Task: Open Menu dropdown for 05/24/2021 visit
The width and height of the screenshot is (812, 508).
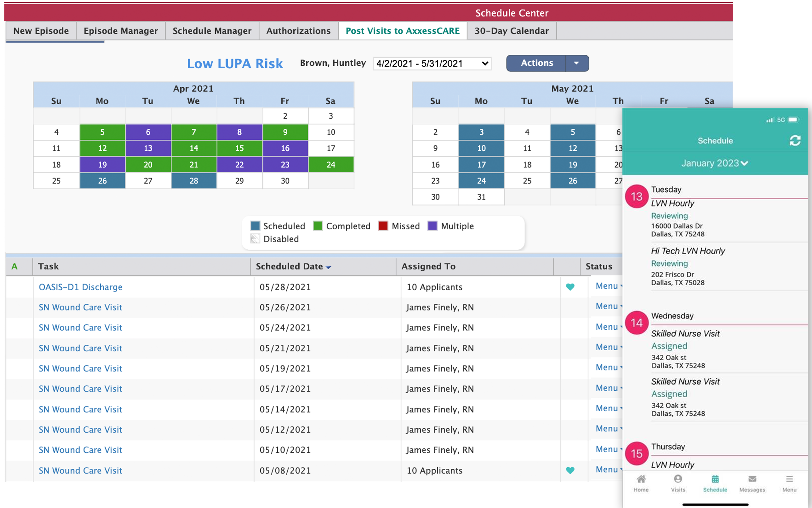Action: coord(609,327)
